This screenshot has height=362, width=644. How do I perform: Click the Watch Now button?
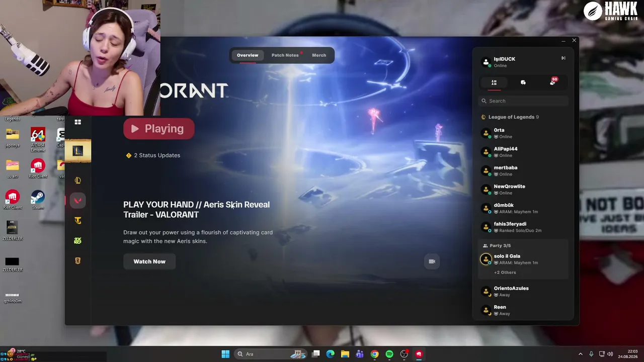[149, 261]
